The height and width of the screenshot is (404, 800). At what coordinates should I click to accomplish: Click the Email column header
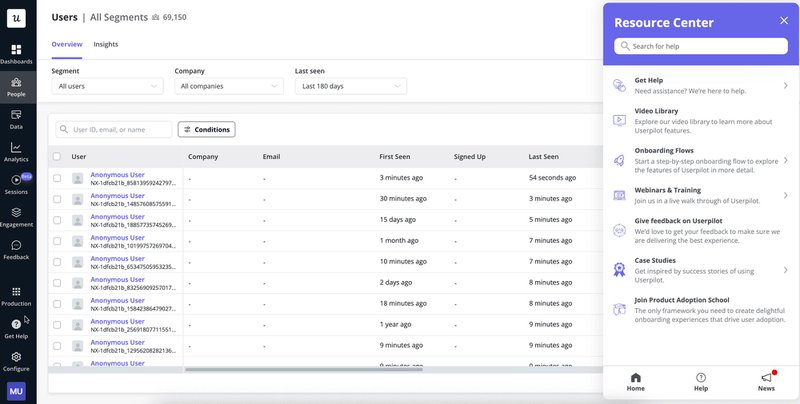coord(271,157)
